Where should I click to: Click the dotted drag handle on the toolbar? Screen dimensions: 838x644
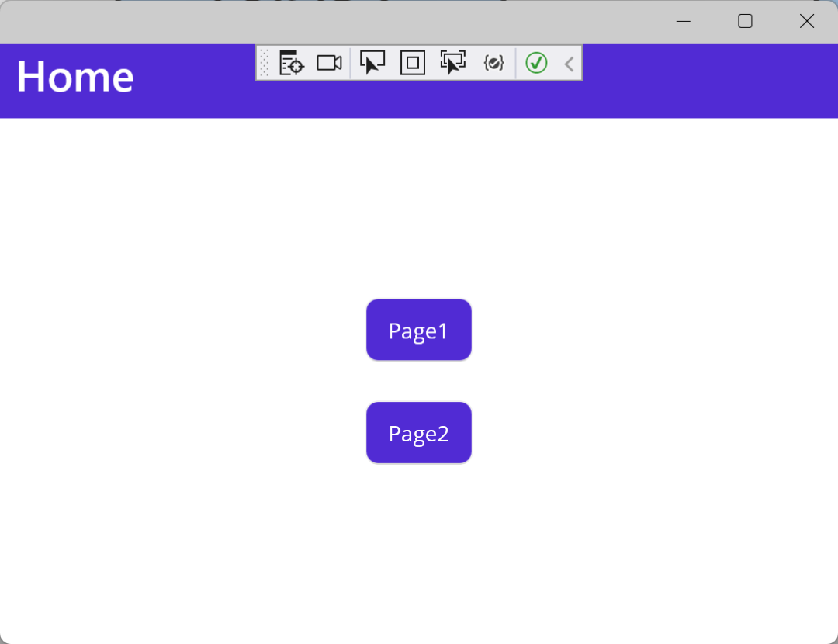pyautogui.click(x=265, y=63)
